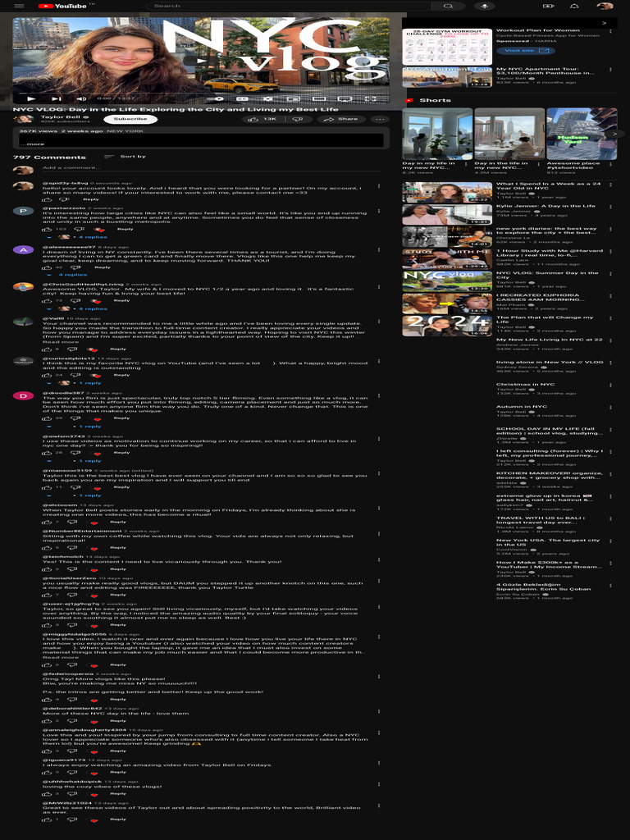Open Kylie Jenner: A Day in the Life
Screen dimensions: 630x840
[x=546, y=206]
